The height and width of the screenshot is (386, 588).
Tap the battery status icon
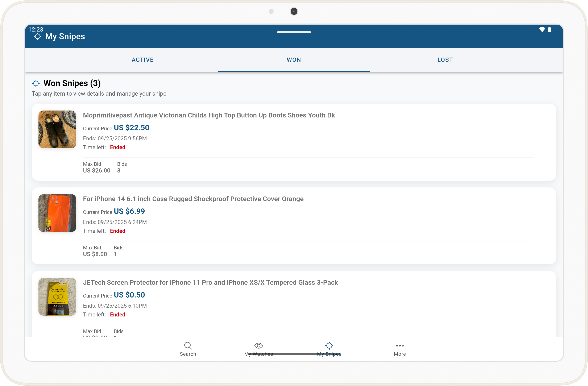point(550,30)
